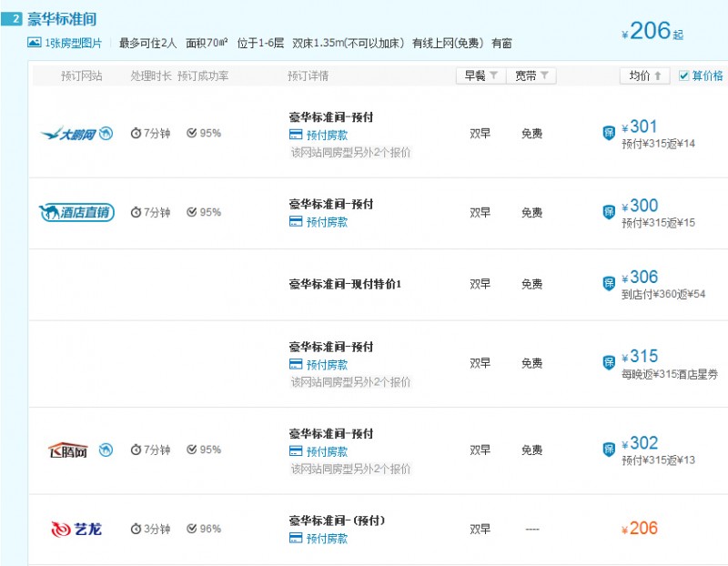Click the 酒店直销 booking site logo

click(76, 213)
